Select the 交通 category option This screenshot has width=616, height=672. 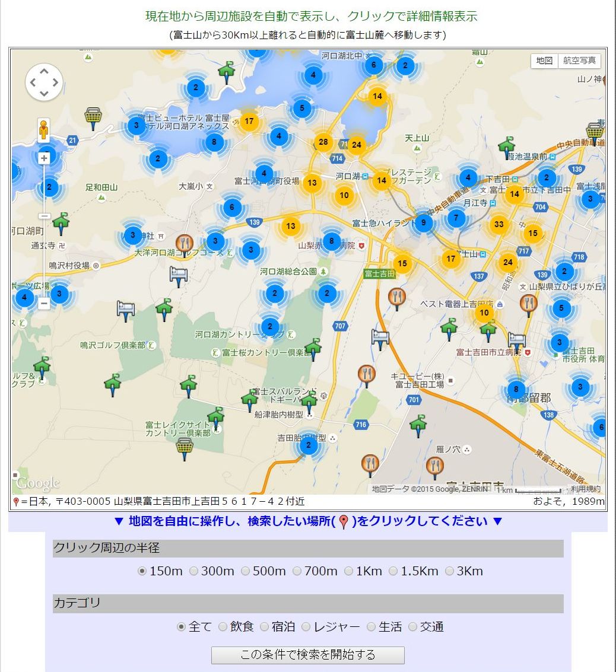click(413, 627)
